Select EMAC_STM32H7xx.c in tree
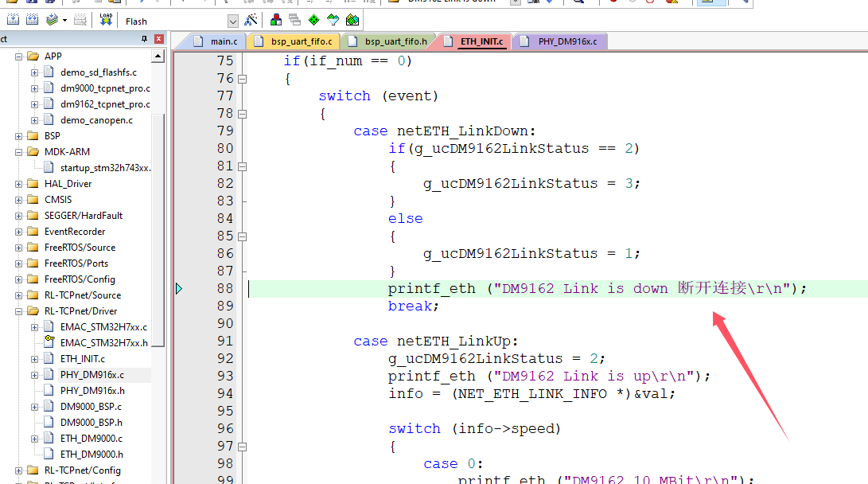 (103, 326)
